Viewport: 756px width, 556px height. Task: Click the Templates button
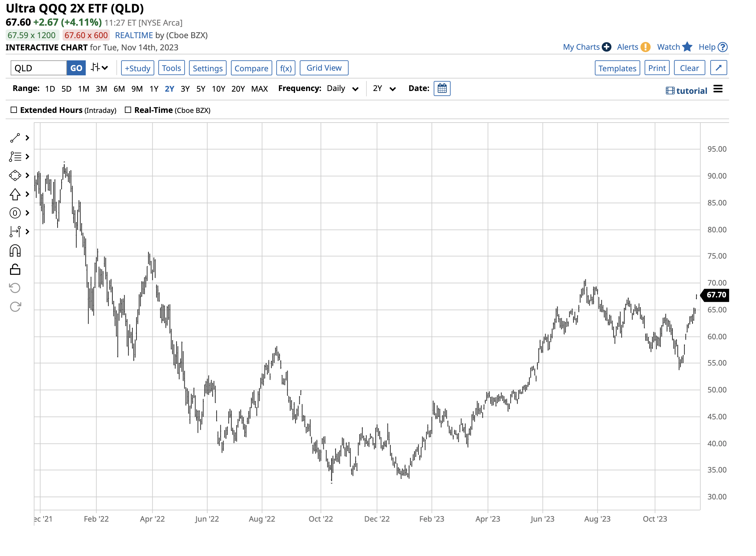617,68
